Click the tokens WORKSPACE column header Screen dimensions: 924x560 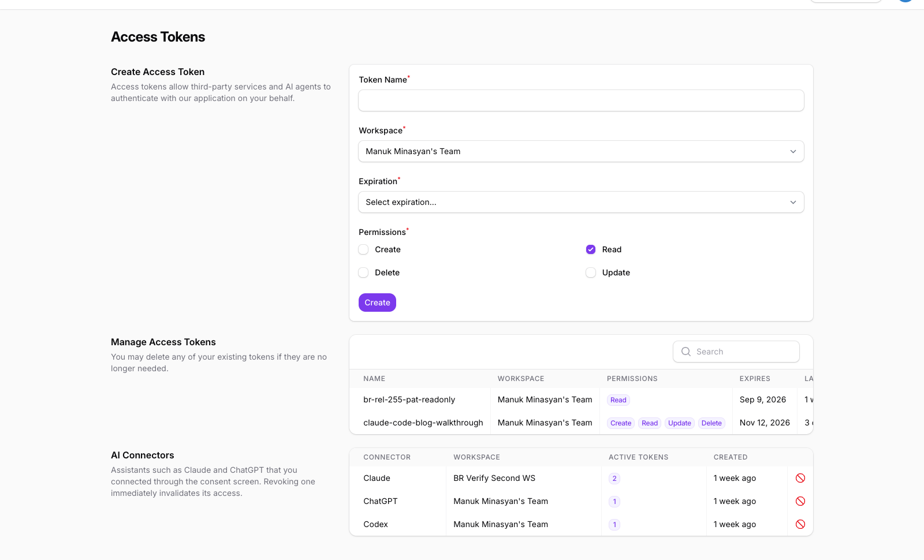coord(521,379)
